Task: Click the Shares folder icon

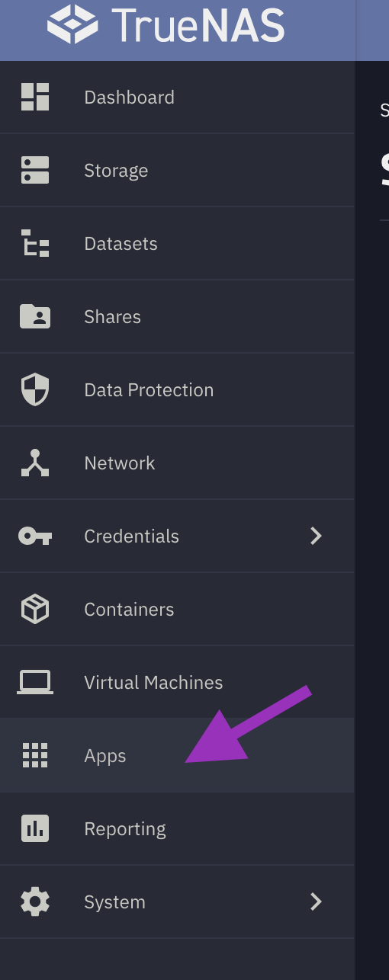Action: point(35,316)
